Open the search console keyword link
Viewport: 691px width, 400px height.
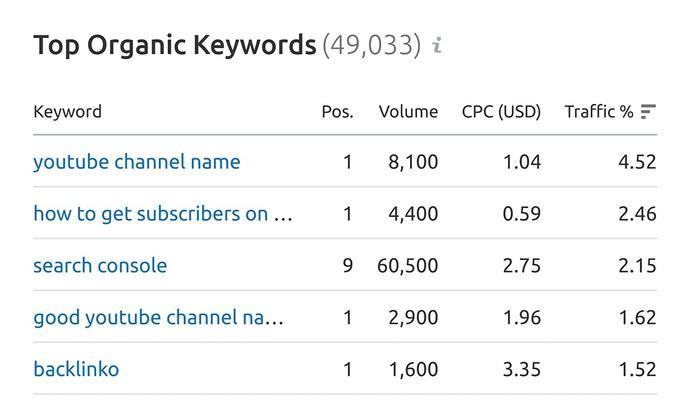[100, 266]
